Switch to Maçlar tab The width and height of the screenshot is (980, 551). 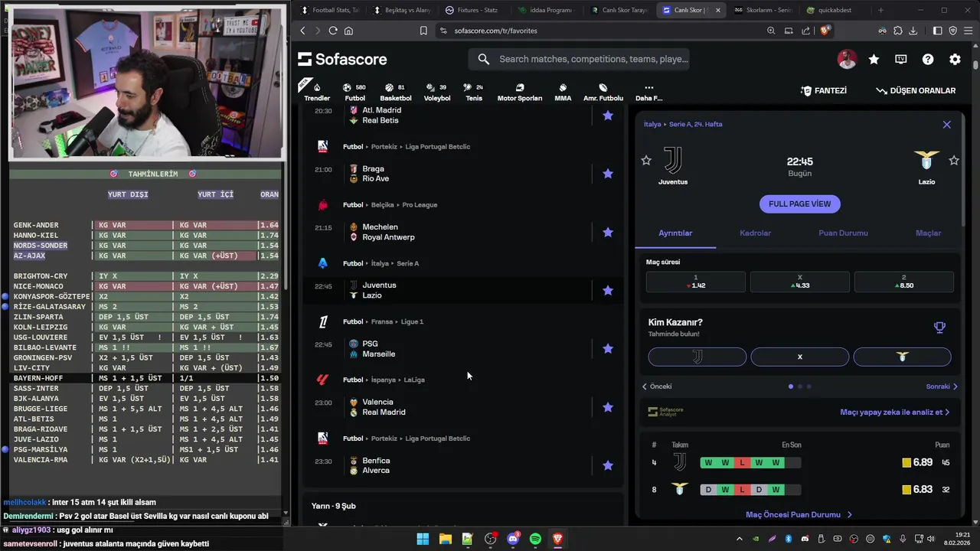pos(928,233)
